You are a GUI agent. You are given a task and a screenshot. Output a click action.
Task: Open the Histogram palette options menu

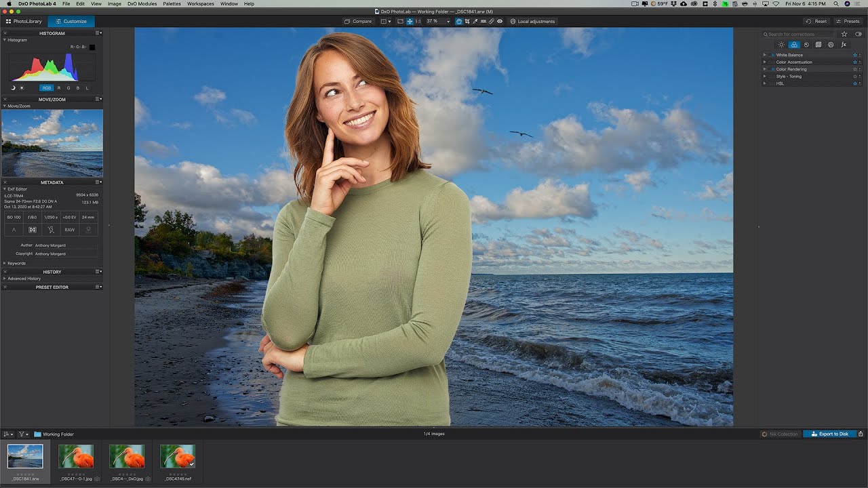[98, 33]
